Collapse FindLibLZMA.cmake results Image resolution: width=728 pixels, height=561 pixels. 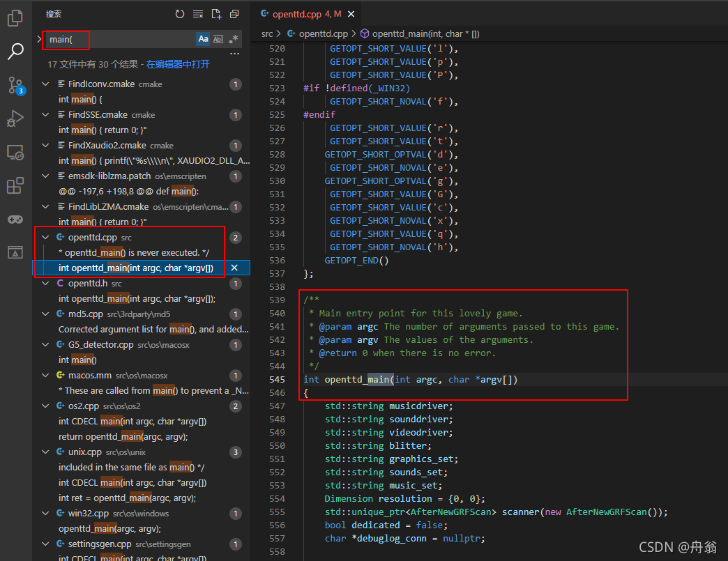click(x=45, y=206)
